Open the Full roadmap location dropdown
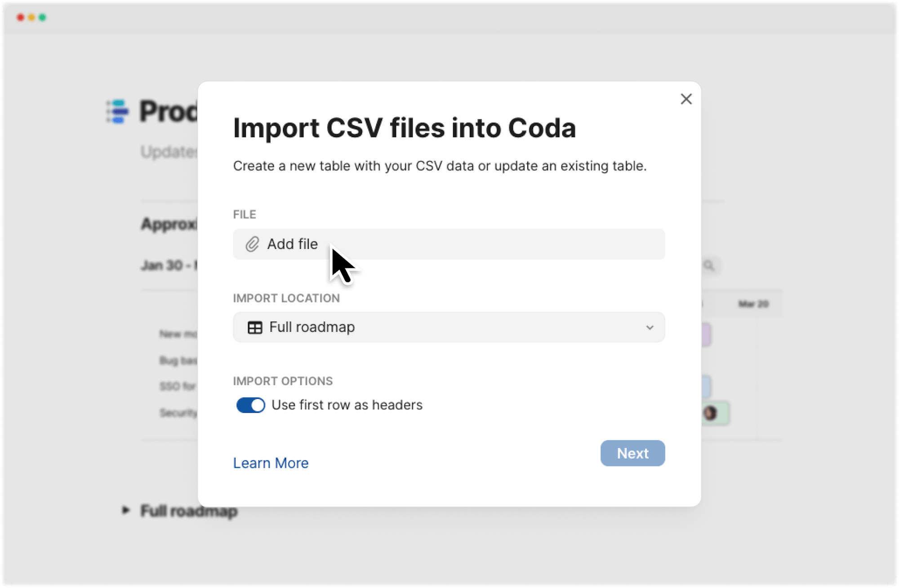This screenshot has height=588, width=899. 448,327
